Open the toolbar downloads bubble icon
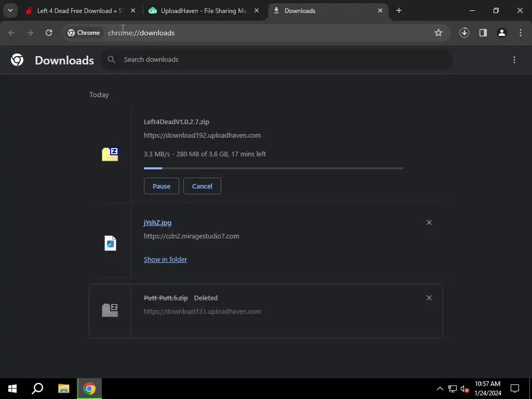 pos(464,33)
